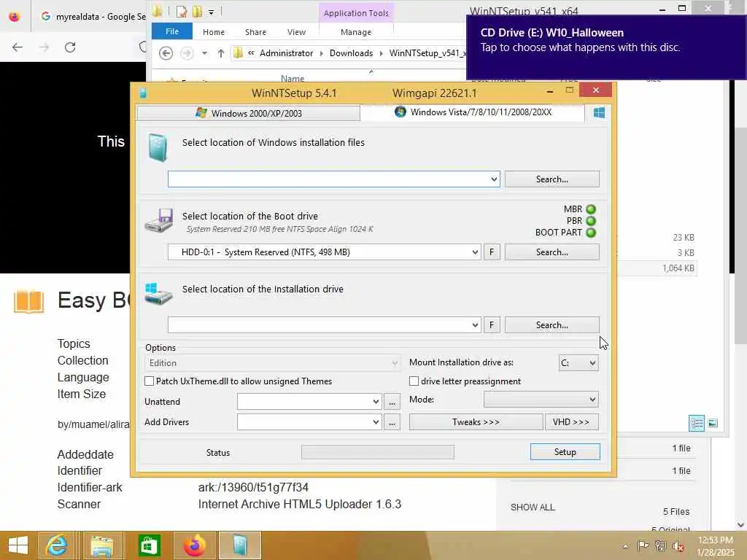
Task: Click the Installation drive Windows disk icon
Action: click(x=158, y=294)
